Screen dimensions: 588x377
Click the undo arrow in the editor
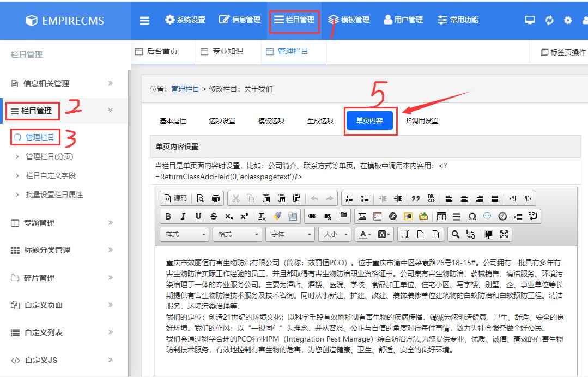click(314, 197)
